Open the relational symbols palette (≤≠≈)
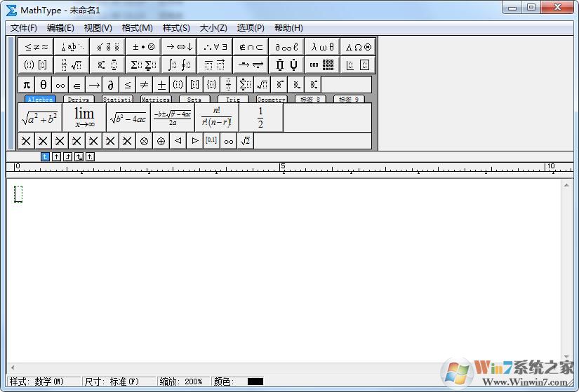This screenshot has height=392, width=579. (x=36, y=47)
